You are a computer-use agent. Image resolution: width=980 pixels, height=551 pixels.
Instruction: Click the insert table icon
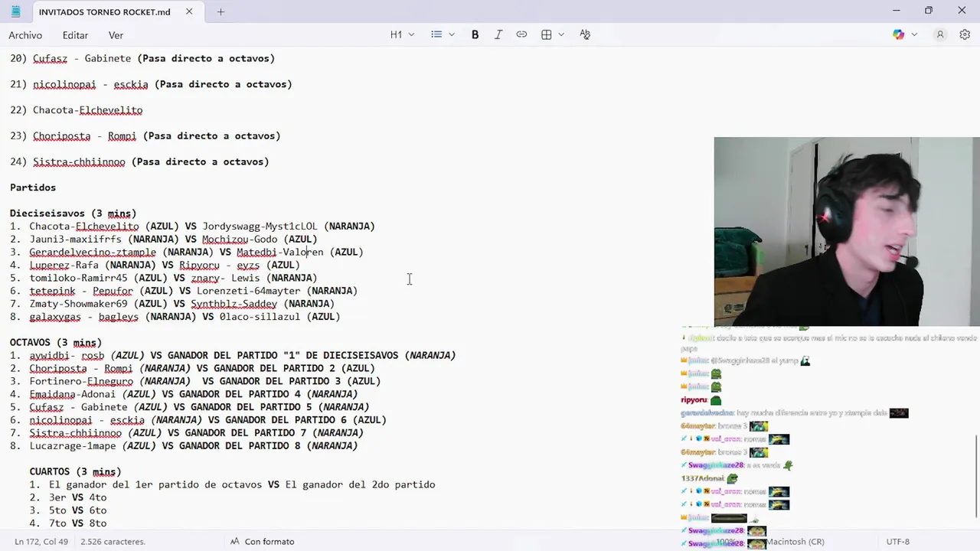pos(547,34)
